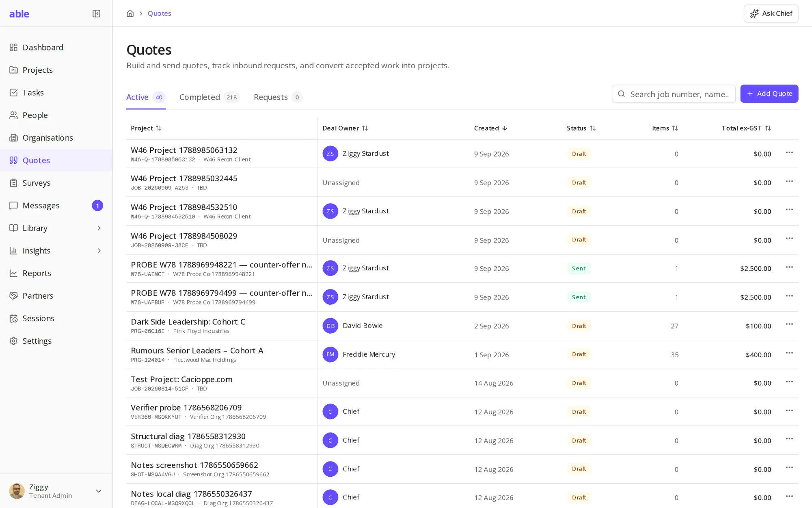Image resolution: width=812 pixels, height=508 pixels.
Task: Open Sessions page
Action: click(x=56, y=318)
